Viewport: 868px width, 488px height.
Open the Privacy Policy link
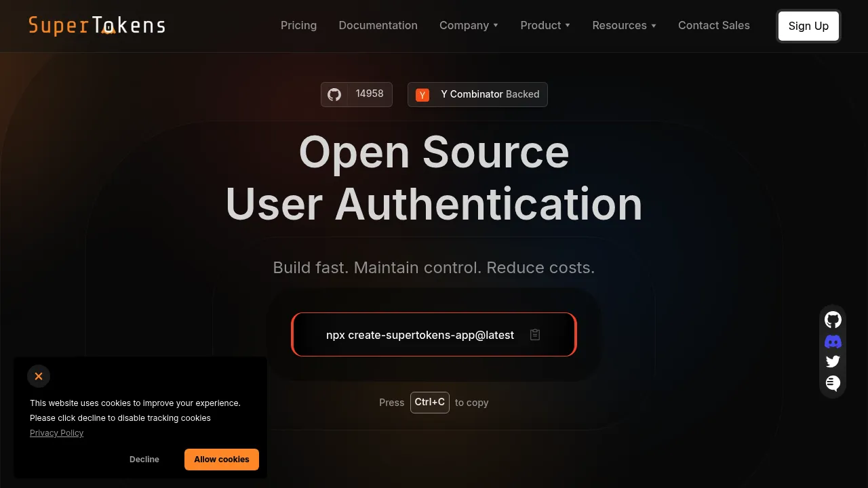56,433
